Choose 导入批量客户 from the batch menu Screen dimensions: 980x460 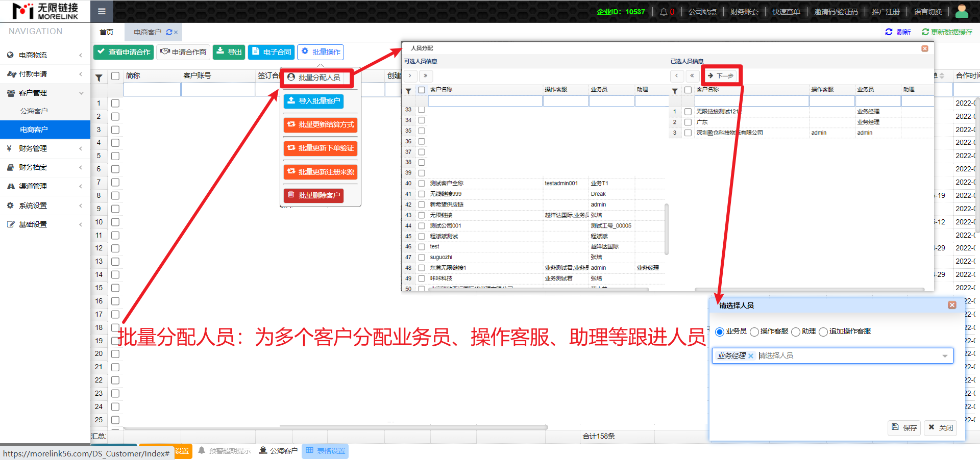(313, 101)
